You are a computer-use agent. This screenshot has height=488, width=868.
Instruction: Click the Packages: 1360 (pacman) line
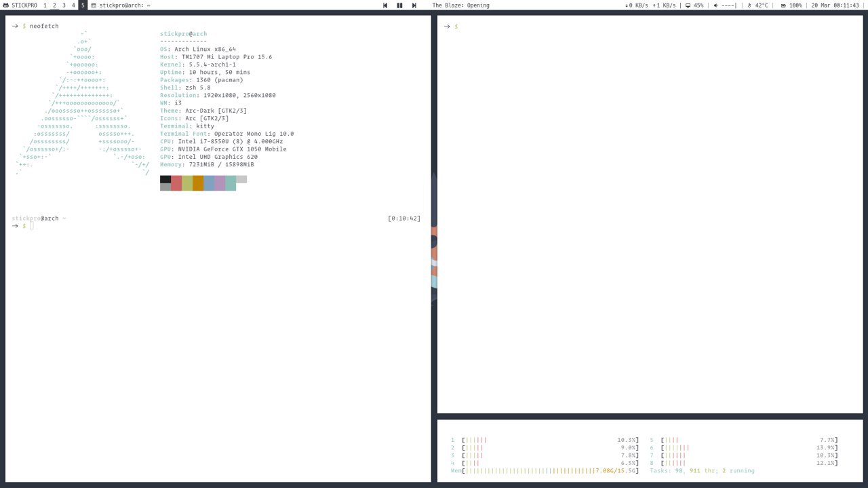[201, 80]
